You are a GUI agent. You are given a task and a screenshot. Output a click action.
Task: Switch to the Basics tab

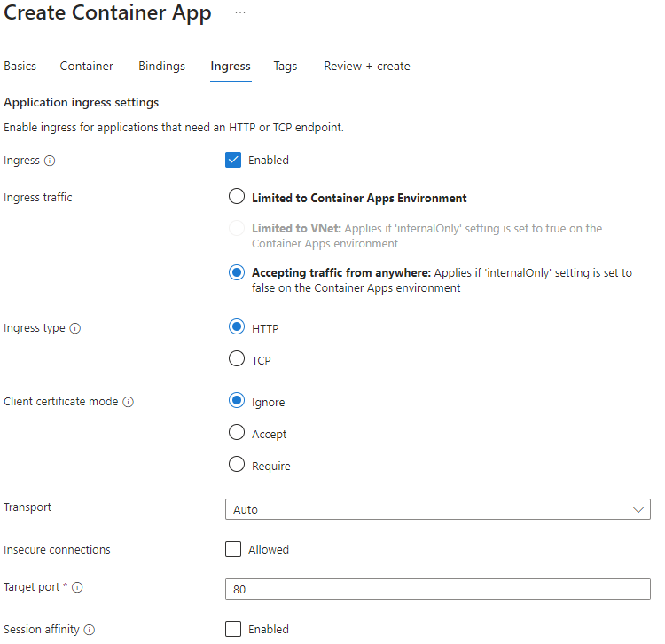pyautogui.click(x=20, y=67)
